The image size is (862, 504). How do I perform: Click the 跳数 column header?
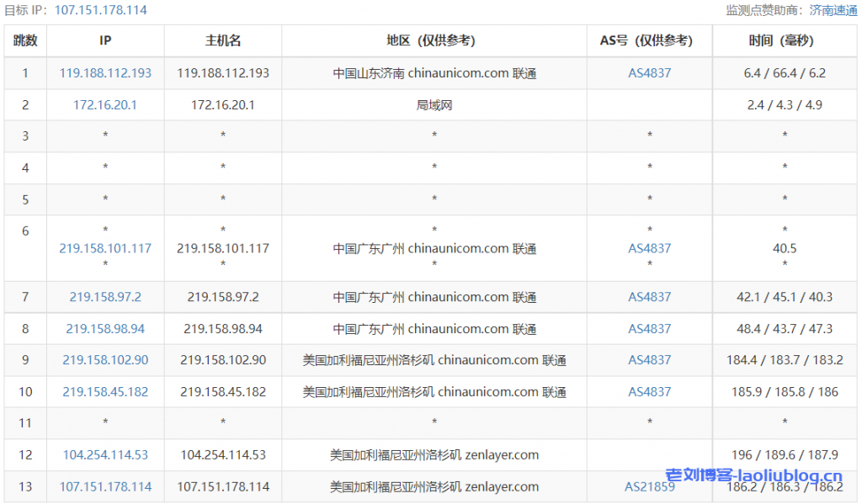click(x=25, y=40)
